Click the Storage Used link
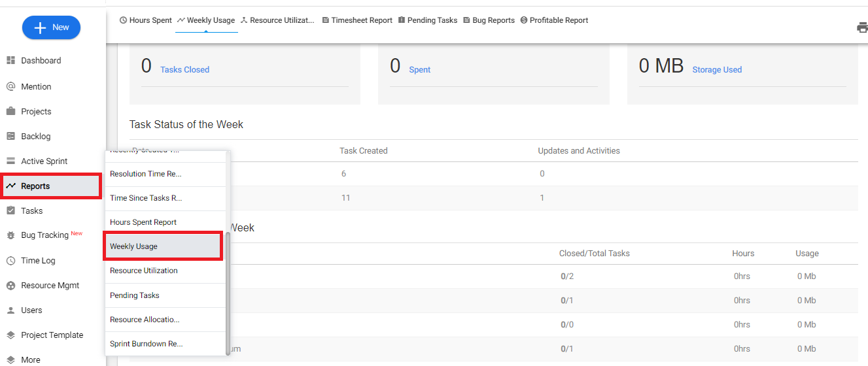This screenshot has width=868, height=366. 717,70
